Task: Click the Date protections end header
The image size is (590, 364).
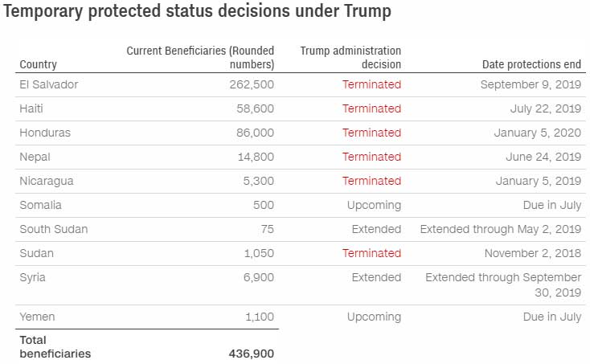Action: 531,64
